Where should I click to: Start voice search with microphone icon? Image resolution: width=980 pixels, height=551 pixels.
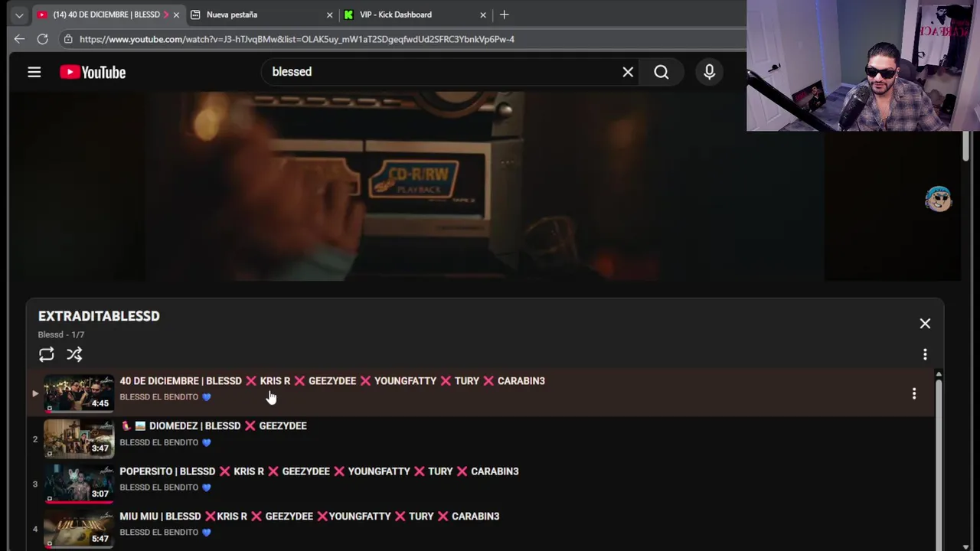point(710,72)
